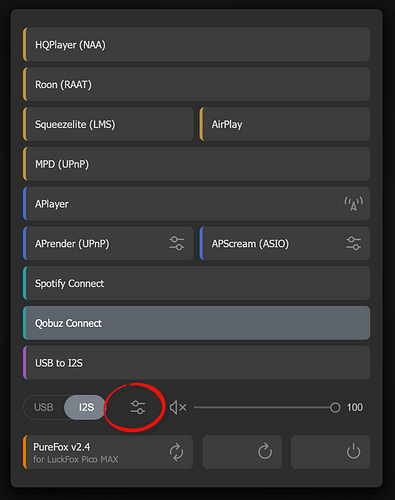395x500 pixels.
Task: Select MPD (UPnP) player
Action: point(196,164)
